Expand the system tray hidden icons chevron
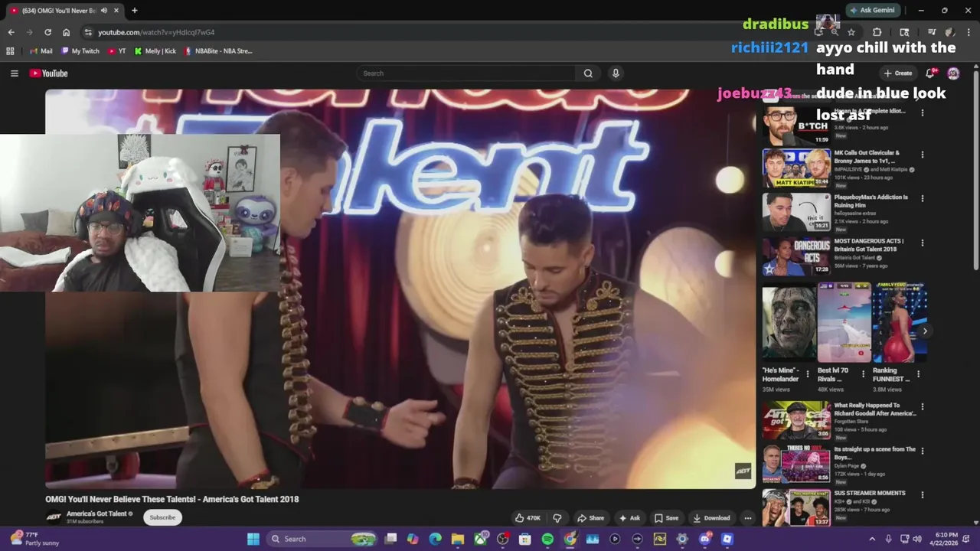 click(871, 539)
